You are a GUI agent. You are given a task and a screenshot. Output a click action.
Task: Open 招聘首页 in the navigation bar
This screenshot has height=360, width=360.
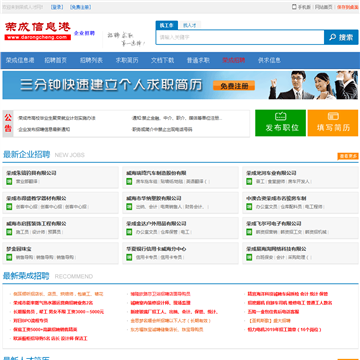[56, 60]
